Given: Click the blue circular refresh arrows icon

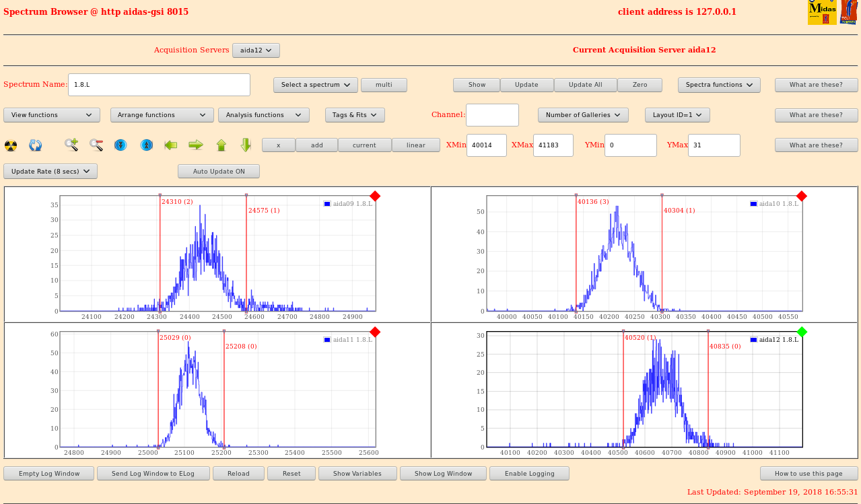Looking at the screenshot, I should point(36,145).
